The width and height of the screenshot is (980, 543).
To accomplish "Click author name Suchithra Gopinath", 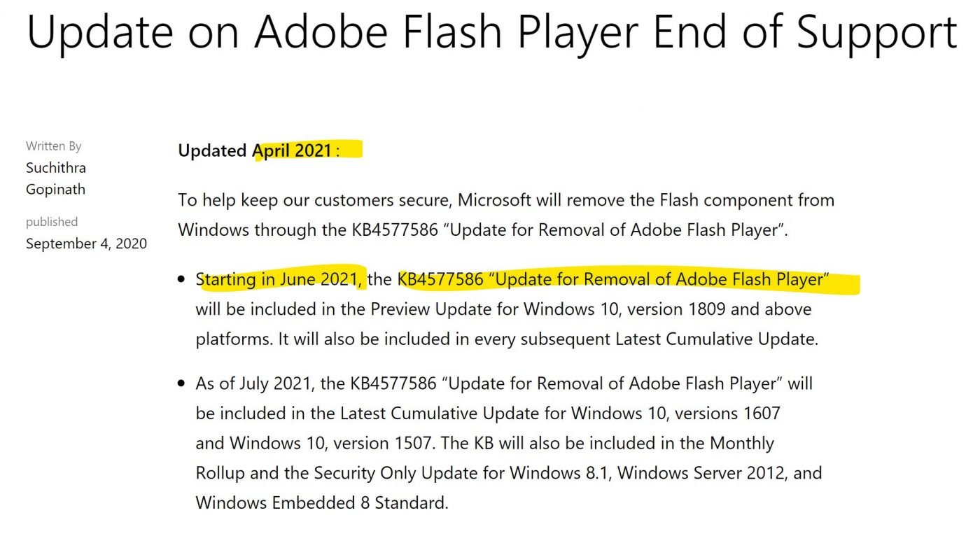I will pos(56,178).
